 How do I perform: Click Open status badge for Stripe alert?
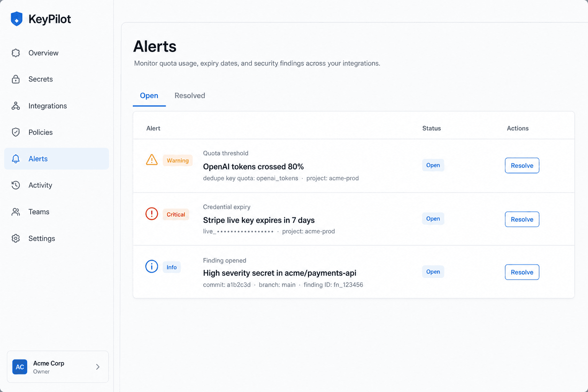tap(433, 219)
